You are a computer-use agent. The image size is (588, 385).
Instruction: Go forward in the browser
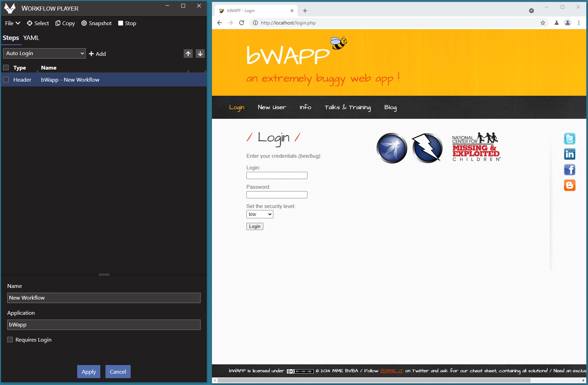point(231,23)
